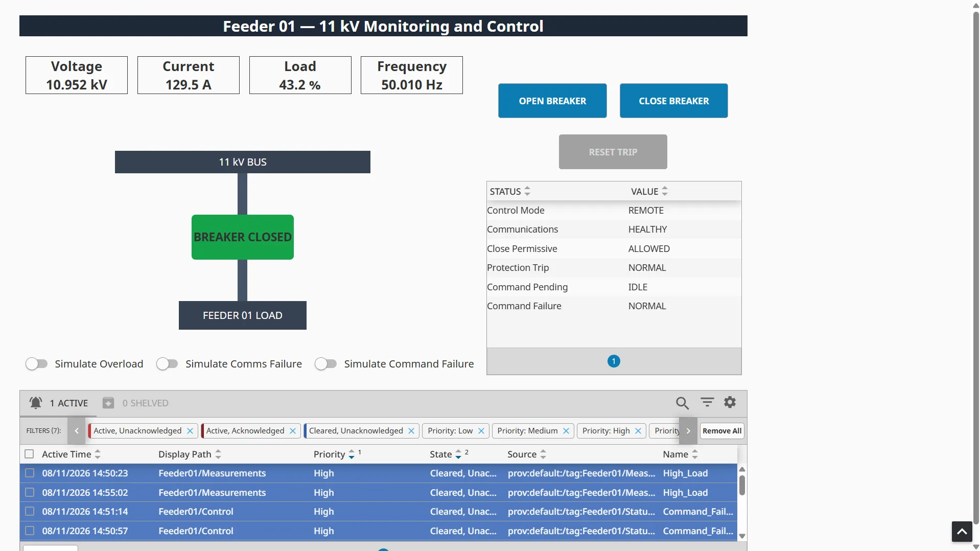Select page 1 of status table
This screenshot has height=551, width=980.
614,361
